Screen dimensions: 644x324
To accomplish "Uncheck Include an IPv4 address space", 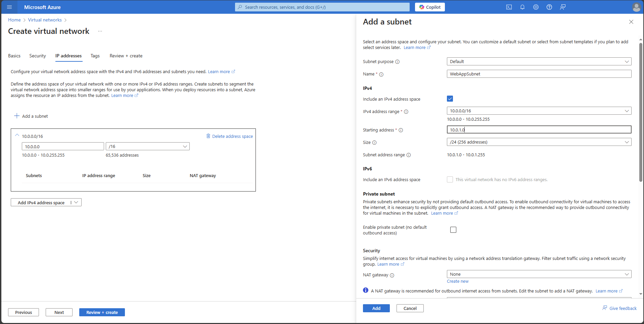I will 450,99.
